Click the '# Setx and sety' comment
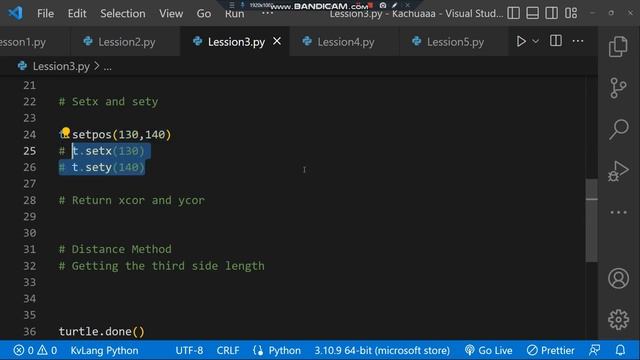This screenshot has width=640, height=360. (108, 102)
